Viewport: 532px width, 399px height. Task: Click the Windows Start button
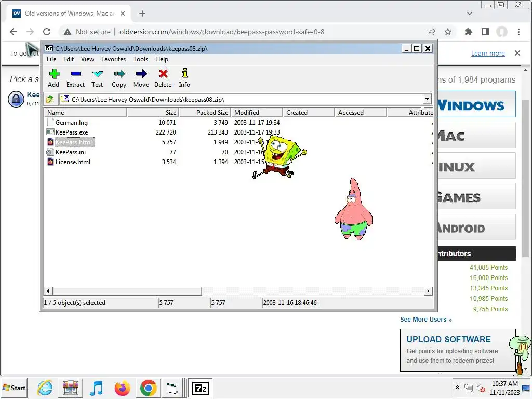[14, 388]
